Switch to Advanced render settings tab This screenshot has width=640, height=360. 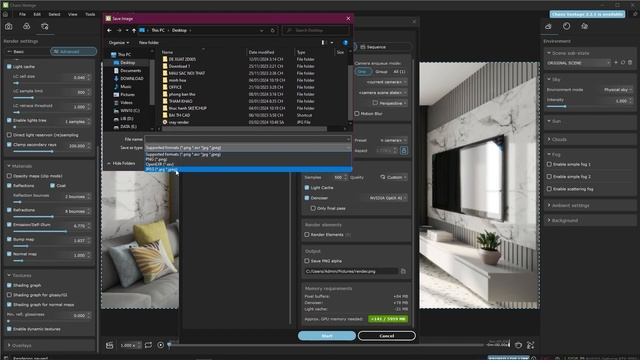[x=73, y=52]
